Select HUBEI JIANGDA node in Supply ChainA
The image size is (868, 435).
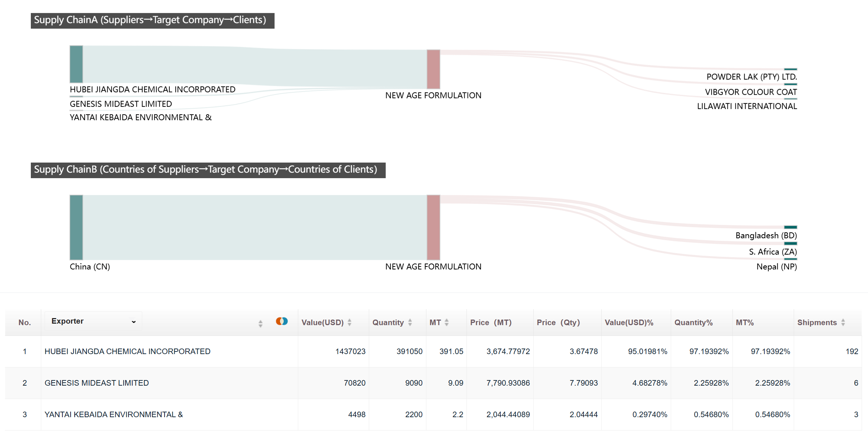pyautogui.click(x=76, y=64)
